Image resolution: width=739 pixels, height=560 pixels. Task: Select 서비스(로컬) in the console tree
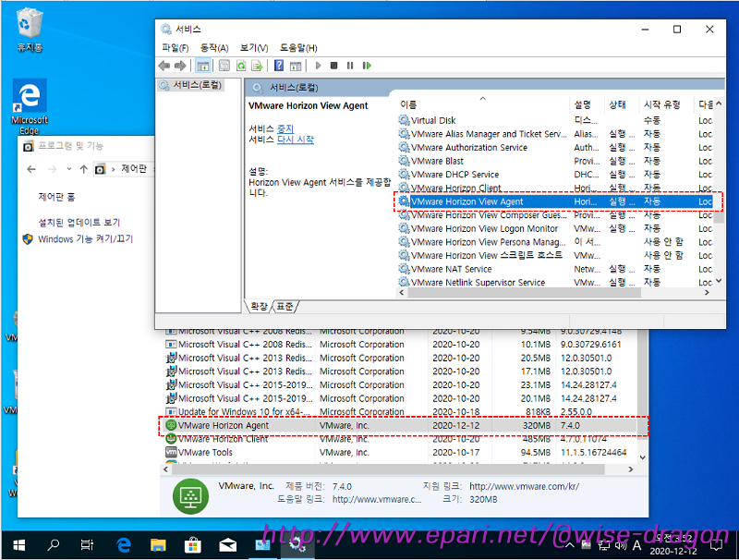click(x=191, y=85)
